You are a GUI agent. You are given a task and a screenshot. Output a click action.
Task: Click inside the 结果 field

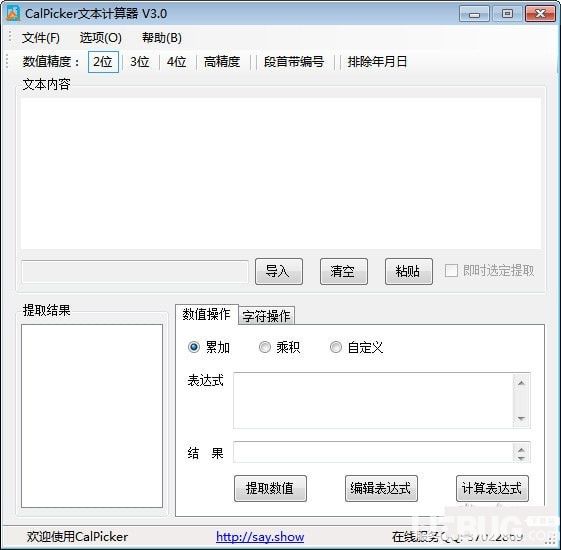[x=373, y=452]
